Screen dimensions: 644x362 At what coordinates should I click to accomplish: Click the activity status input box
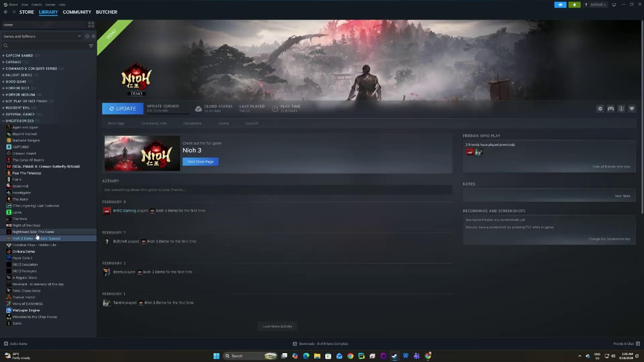tap(277, 190)
